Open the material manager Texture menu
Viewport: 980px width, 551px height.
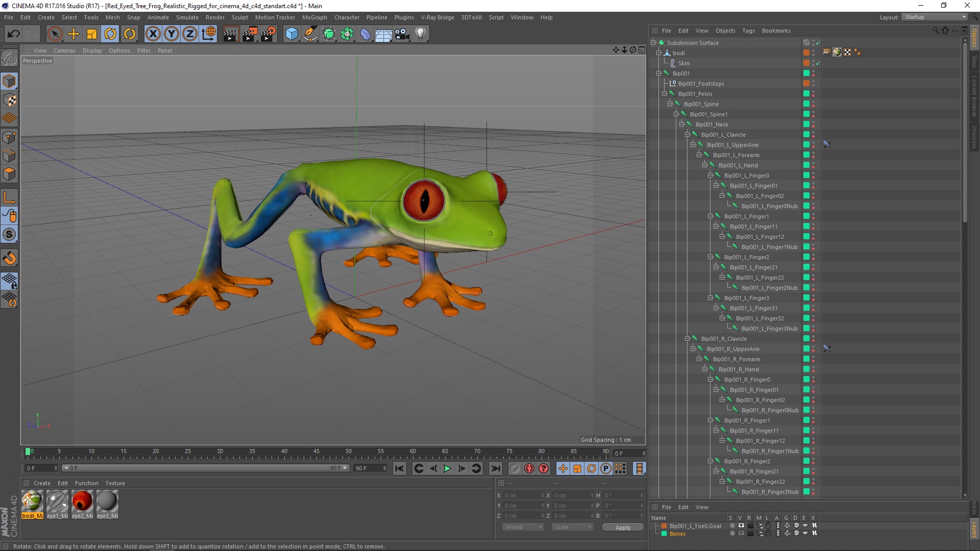click(115, 483)
